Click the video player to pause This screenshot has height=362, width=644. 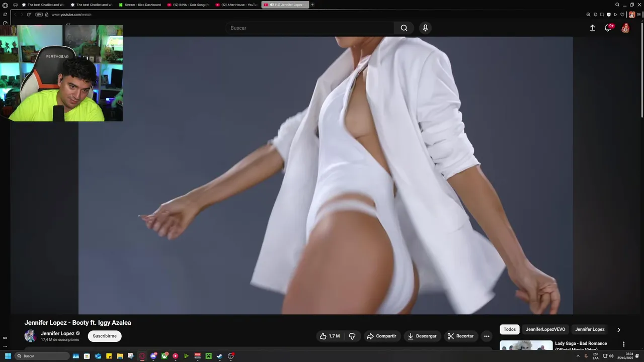(326, 175)
